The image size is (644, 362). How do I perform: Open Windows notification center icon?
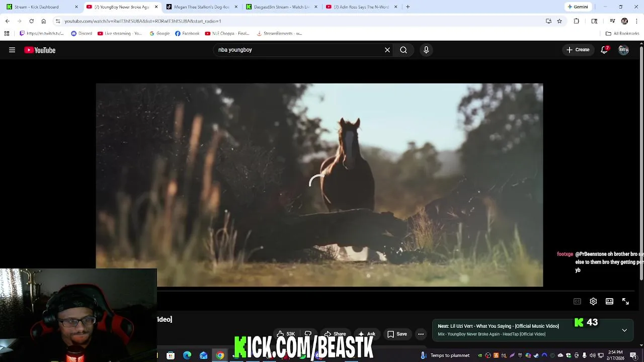pyautogui.click(x=633, y=355)
